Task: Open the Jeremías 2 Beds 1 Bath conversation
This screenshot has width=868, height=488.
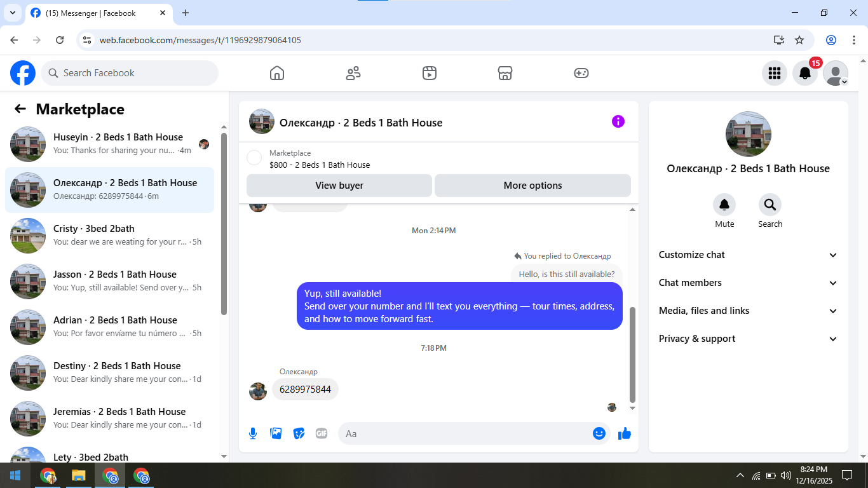Action: click(109, 419)
